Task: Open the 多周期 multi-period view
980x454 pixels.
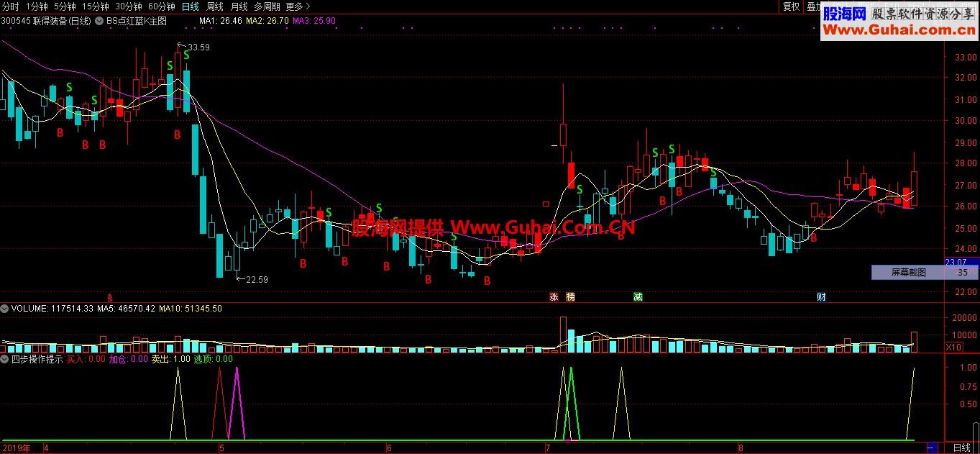Action: tap(267, 6)
